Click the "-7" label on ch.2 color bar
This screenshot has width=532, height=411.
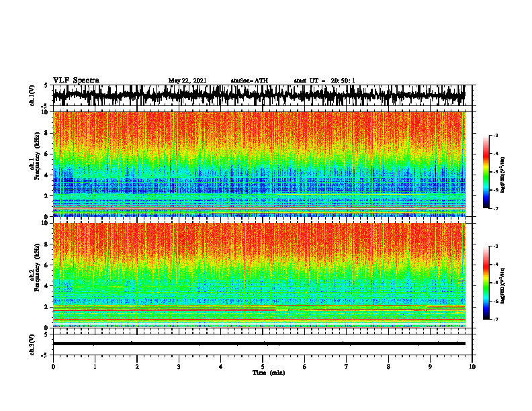click(x=496, y=319)
